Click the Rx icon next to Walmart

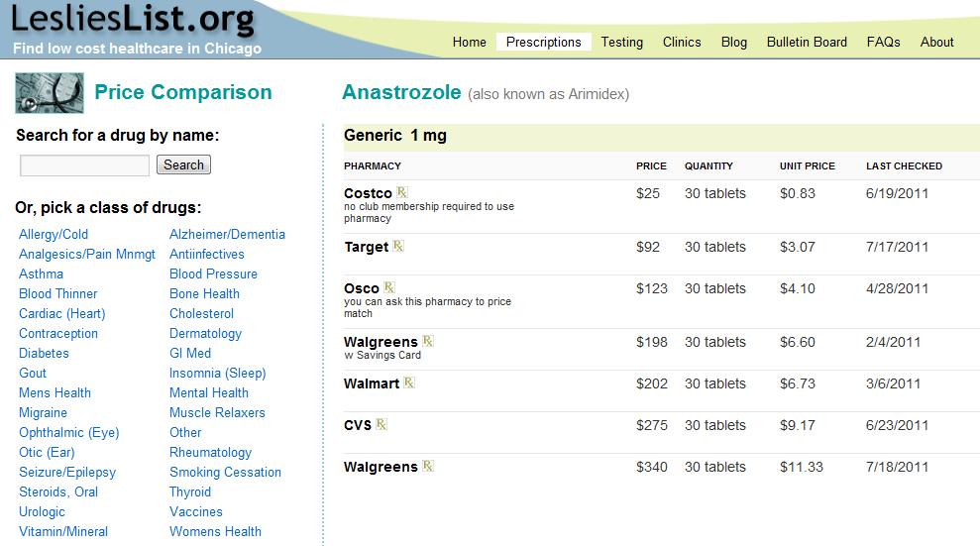tap(409, 382)
